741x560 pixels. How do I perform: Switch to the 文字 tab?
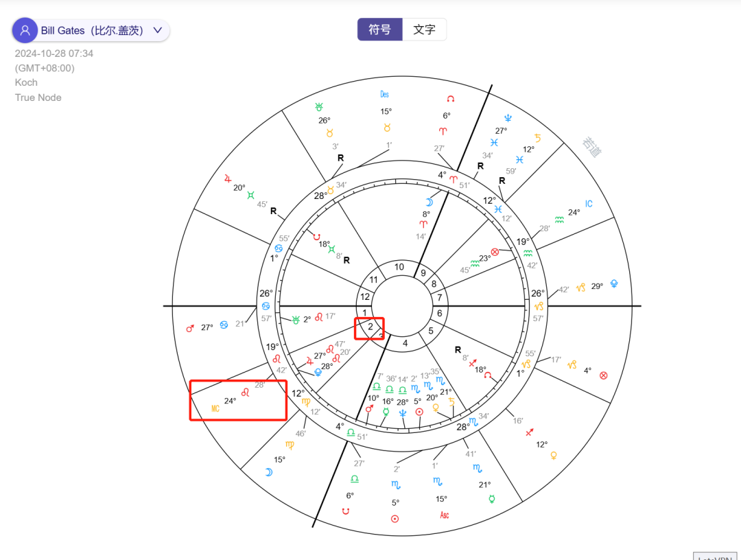pyautogui.click(x=424, y=30)
